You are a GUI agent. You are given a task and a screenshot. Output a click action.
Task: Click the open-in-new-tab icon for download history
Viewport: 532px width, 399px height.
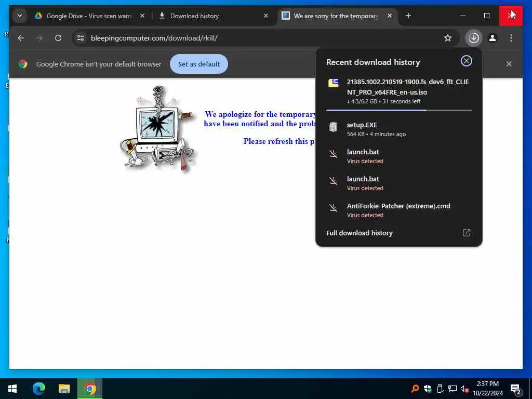pyautogui.click(x=467, y=233)
